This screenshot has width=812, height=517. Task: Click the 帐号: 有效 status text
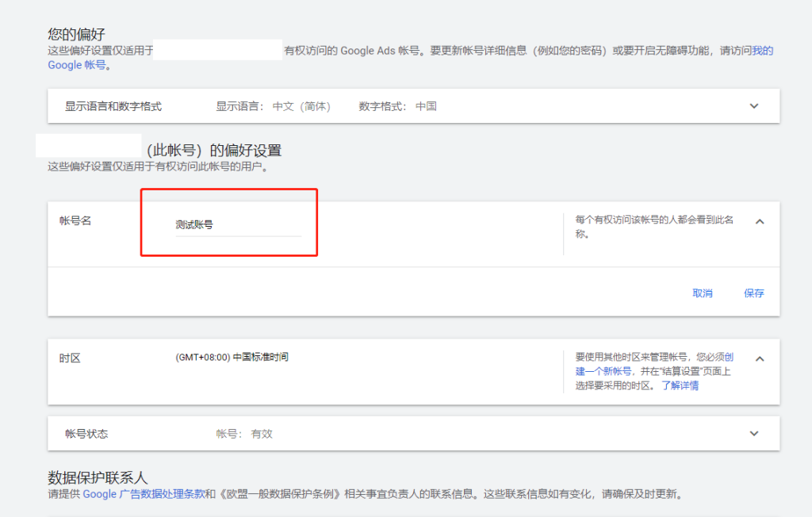[244, 434]
